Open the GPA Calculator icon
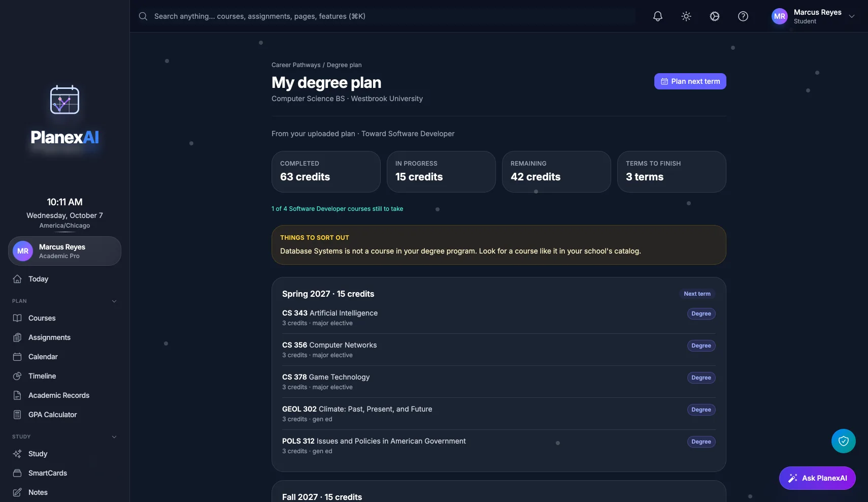 pyautogui.click(x=17, y=415)
